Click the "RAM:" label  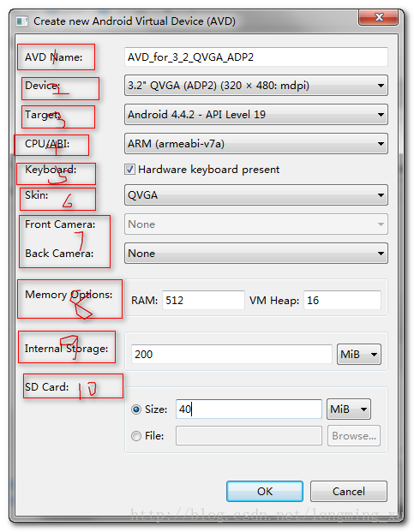[x=145, y=301]
